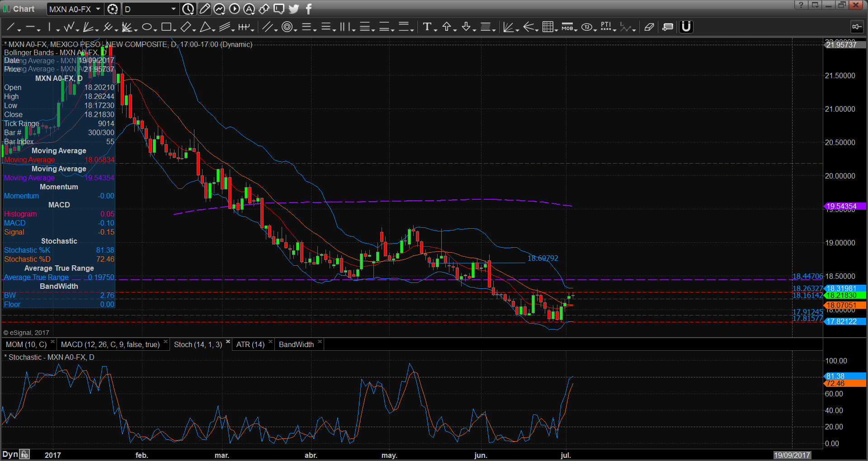868x461 pixels.
Task: Click the Chart window title label
Action: coord(24,9)
